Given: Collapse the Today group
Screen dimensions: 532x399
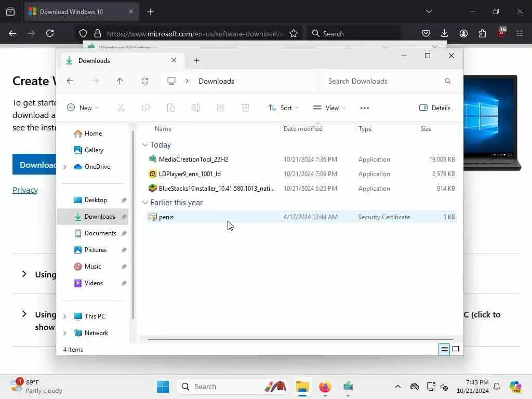Looking at the screenshot, I should point(145,145).
